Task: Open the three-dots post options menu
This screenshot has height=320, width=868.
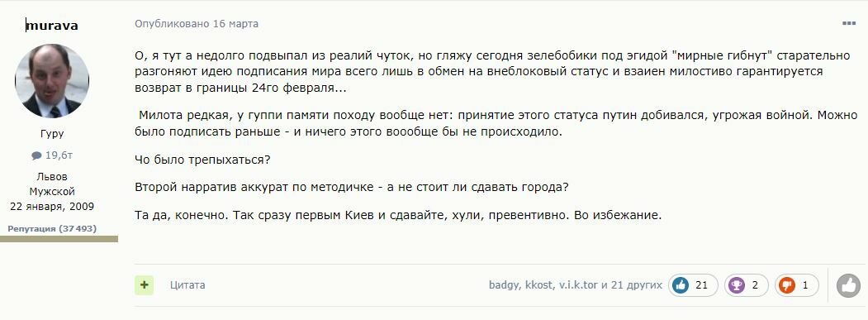Action: coord(849,23)
